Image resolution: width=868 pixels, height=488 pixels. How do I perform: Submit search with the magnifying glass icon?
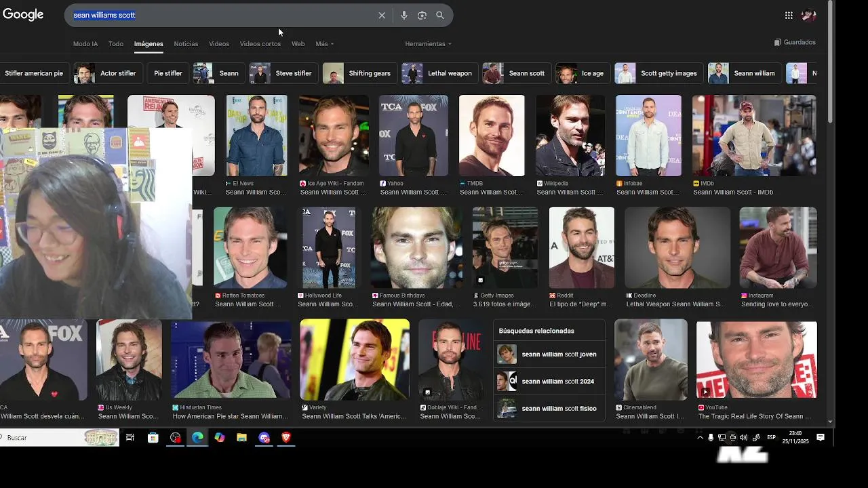coord(440,15)
